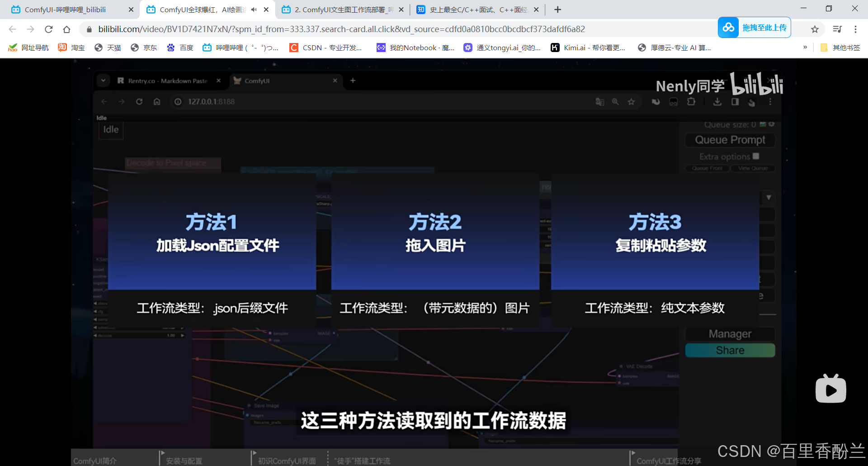Reload the bilibili page
Image resolution: width=868 pixels, height=466 pixels.
click(49, 29)
